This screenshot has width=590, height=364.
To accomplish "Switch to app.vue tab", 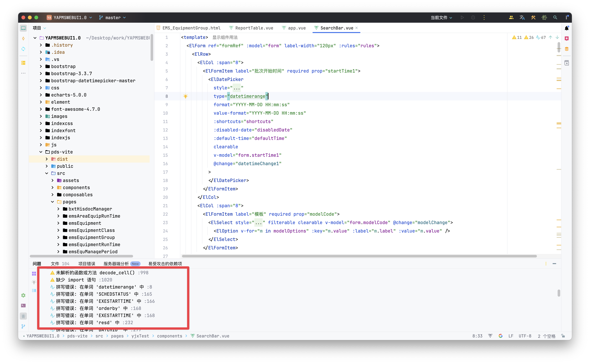I will [x=294, y=28].
